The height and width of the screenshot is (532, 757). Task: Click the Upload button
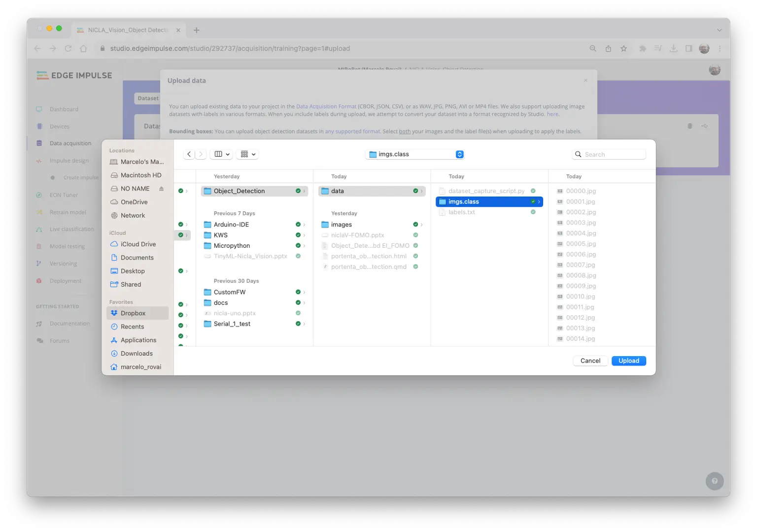(628, 361)
